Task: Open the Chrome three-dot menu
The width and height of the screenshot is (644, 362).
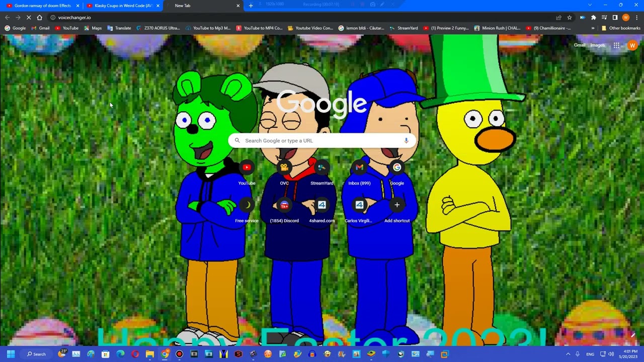Action: click(636, 17)
